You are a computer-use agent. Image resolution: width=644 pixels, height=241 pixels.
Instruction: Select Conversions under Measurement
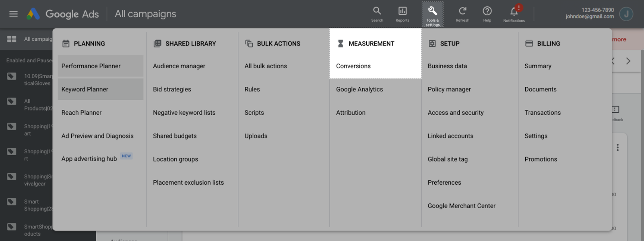coord(353,66)
